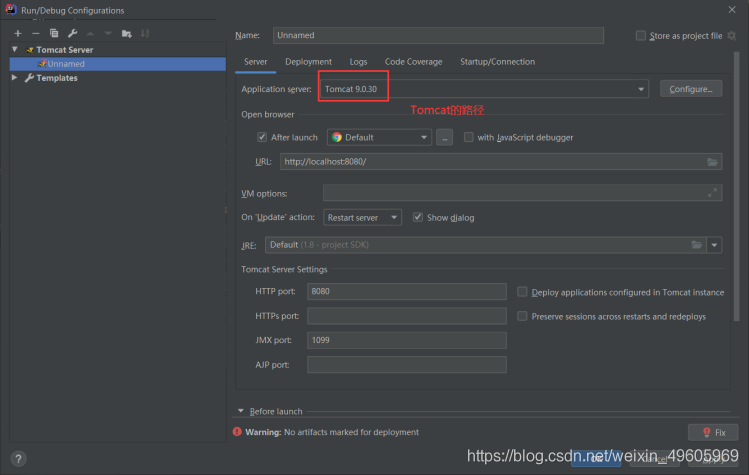Screen dimensions: 749x475
Task: Browse folder icon in URL field
Action: 712,162
